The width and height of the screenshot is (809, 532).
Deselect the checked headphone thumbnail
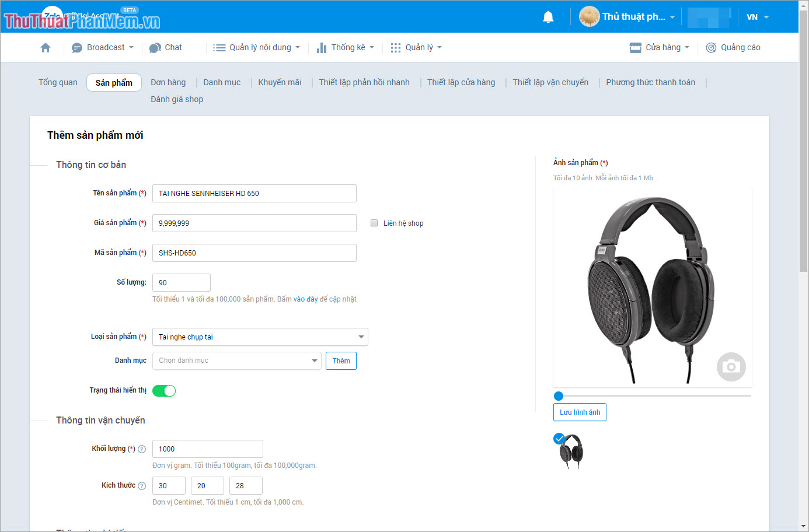coord(559,438)
